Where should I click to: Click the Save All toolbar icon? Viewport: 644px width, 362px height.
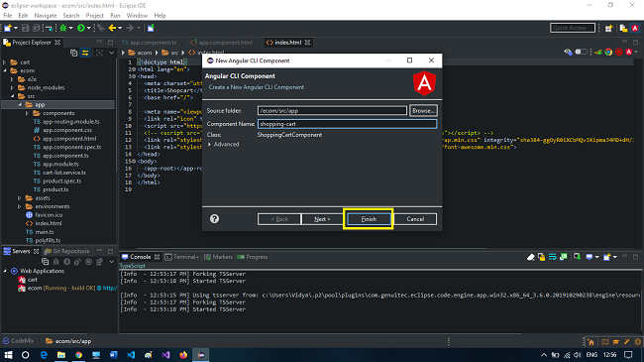click(36, 28)
